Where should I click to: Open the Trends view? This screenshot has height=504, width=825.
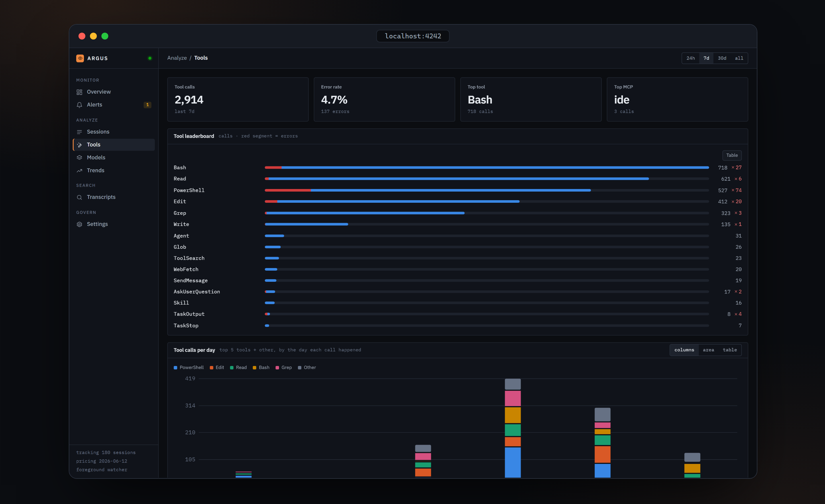pos(114,170)
